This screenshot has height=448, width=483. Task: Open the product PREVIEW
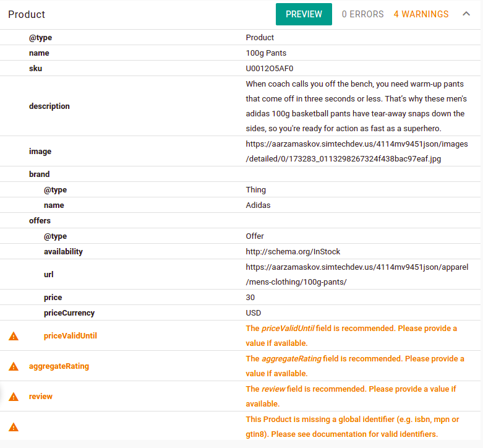click(x=304, y=14)
